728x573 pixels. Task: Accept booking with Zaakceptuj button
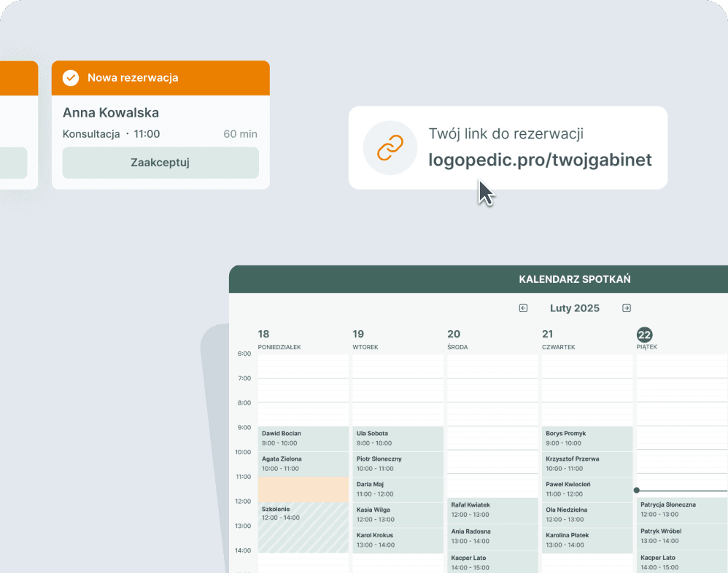click(160, 163)
